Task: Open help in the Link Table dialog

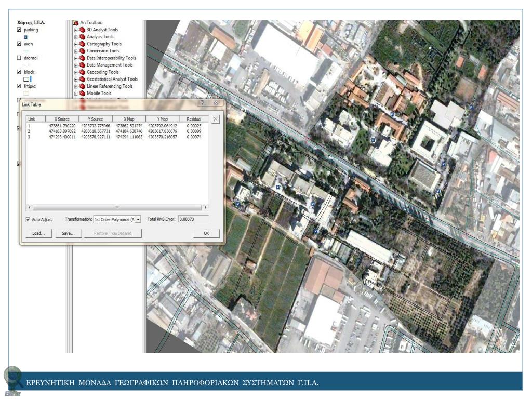Action: pyautogui.click(x=202, y=103)
